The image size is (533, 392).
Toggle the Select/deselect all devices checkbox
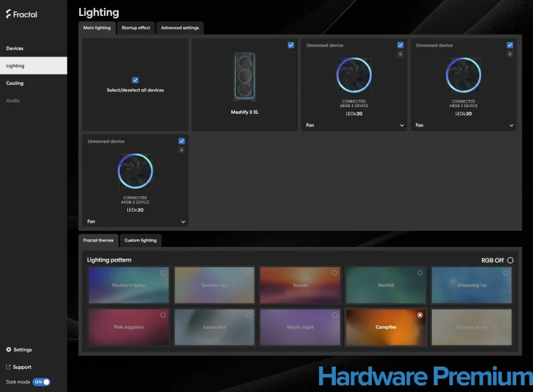tap(135, 80)
